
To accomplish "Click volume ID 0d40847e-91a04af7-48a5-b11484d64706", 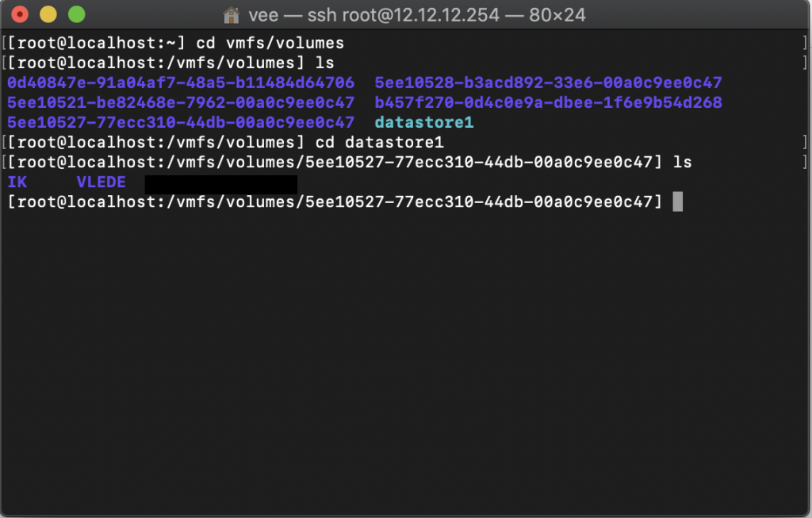I will click(x=181, y=82).
